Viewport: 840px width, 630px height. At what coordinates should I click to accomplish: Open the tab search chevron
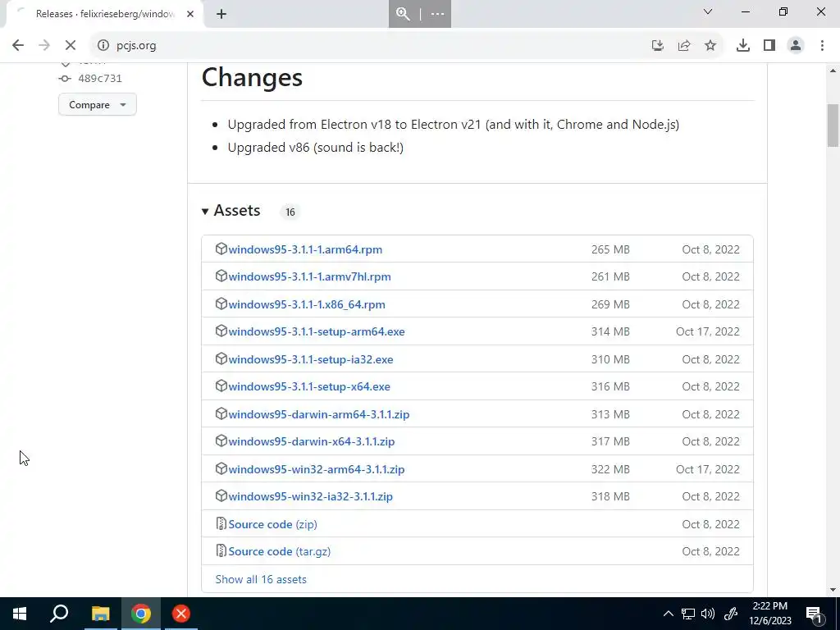[x=708, y=11]
